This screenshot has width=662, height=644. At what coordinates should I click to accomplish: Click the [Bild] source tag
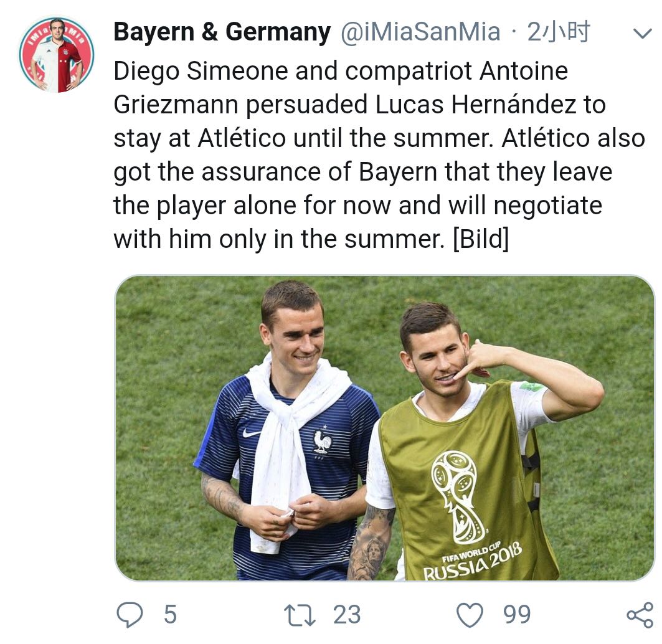[x=481, y=239]
